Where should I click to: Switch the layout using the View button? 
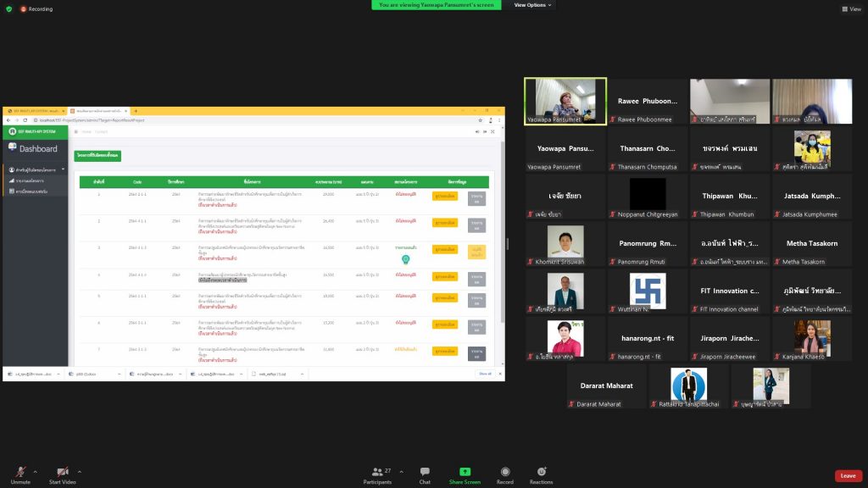850,8
